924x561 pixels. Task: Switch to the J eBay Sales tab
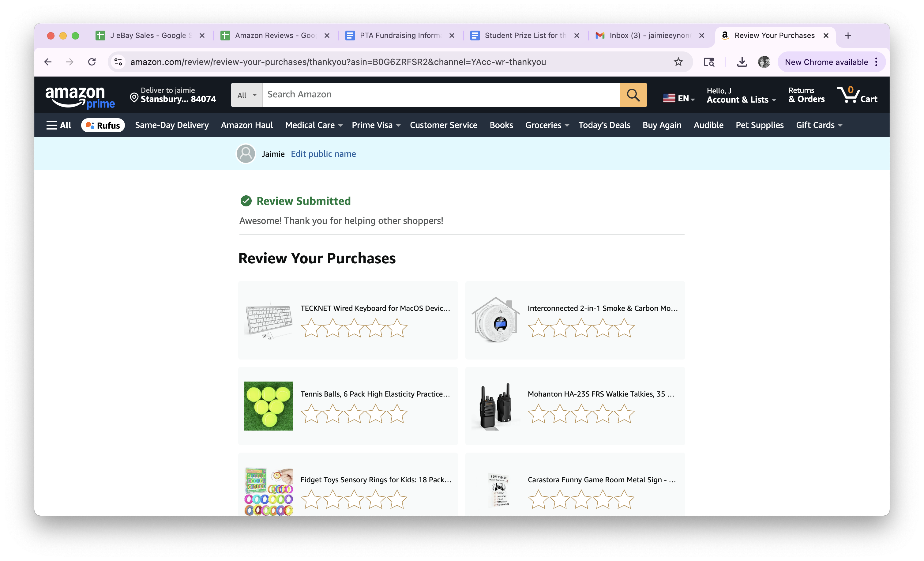150,36
